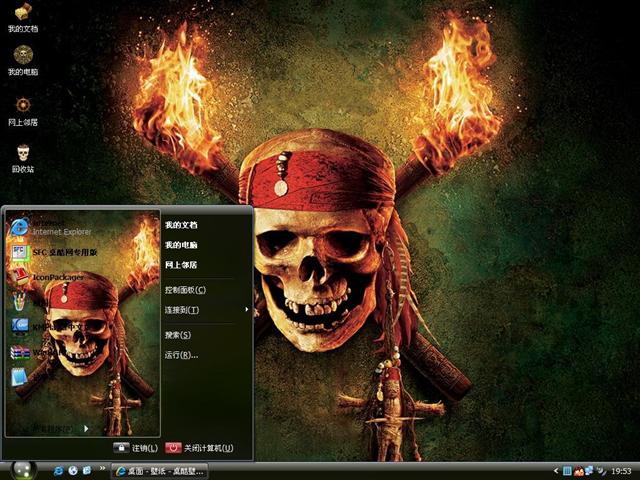Image resolution: width=640 pixels, height=480 pixels.
Task: Open 我的电脑 skull desktop icon
Action: click(x=23, y=60)
